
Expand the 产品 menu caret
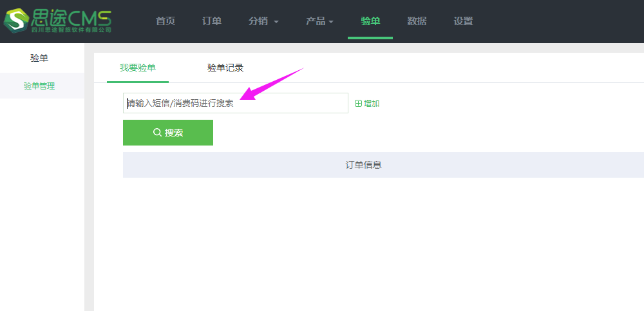tap(331, 22)
